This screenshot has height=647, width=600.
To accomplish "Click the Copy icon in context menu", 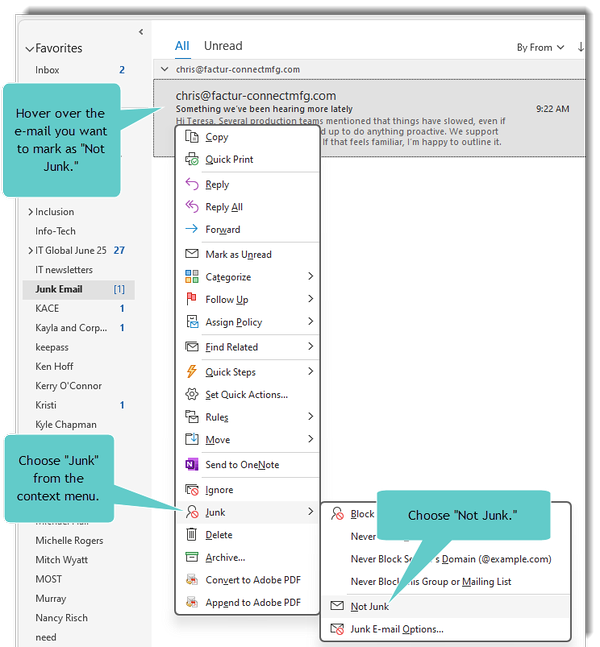I will tap(193, 137).
